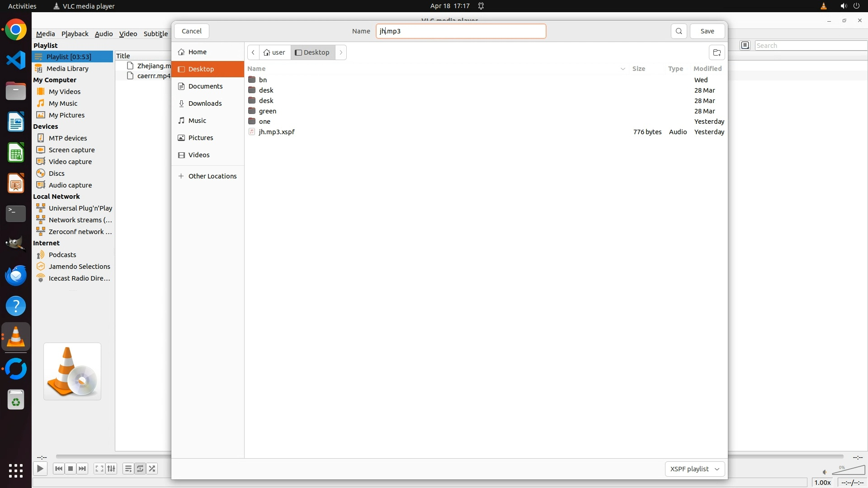Toggle the random shuffle button
Screen dimensions: 868x488
pos(152,469)
